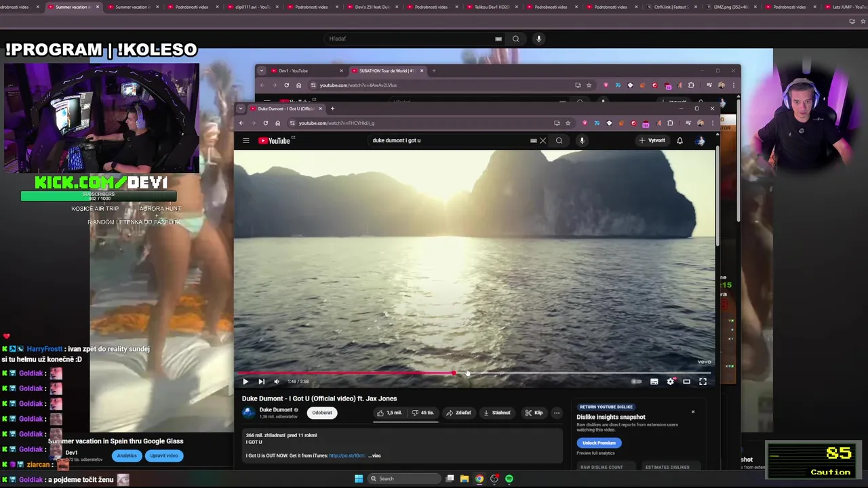Dislike the video showing 45 tis.
The image size is (868, 488).
tap(422, 413)
